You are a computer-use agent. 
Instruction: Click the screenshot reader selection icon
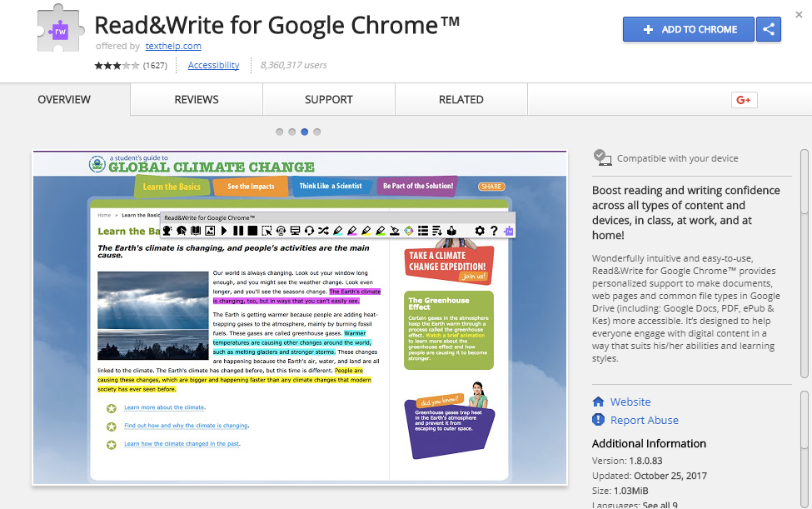click(x=267, y=231)
